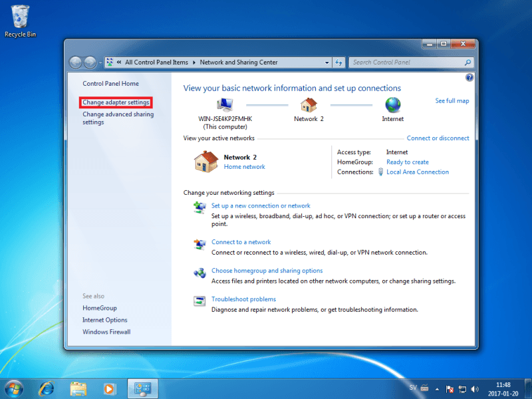Open recent pages dropdown beside navigation arrows
The image size is (532, 399).
point(100,63)
